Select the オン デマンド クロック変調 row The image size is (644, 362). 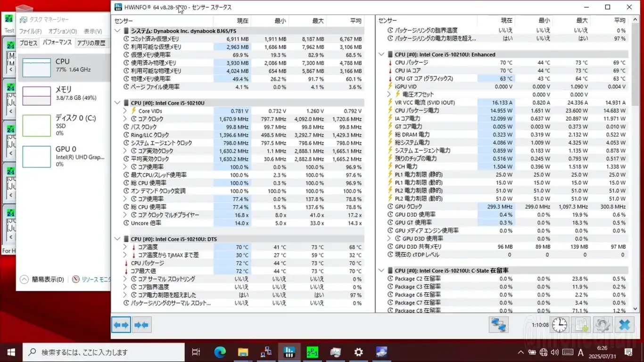[x=239, y=191]
